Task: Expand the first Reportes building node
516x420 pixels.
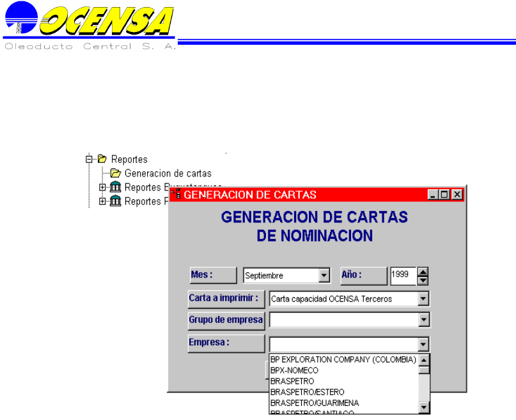Action: (x=102, y=187)
